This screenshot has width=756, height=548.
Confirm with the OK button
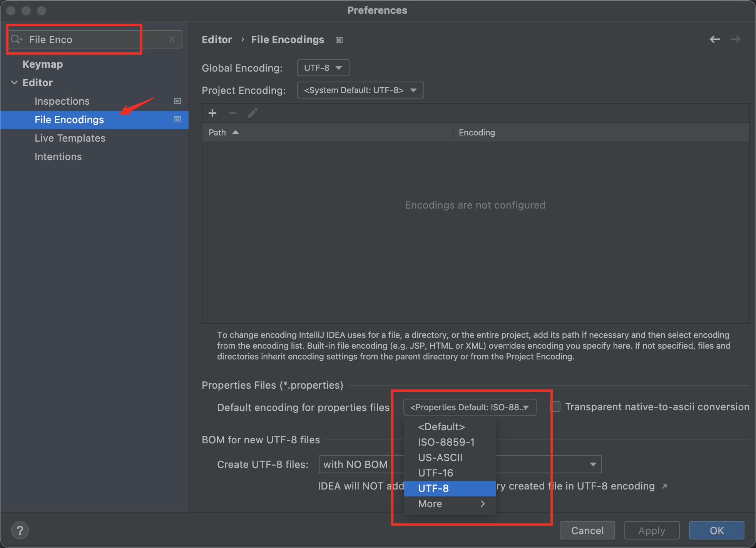tap(717, 530)
